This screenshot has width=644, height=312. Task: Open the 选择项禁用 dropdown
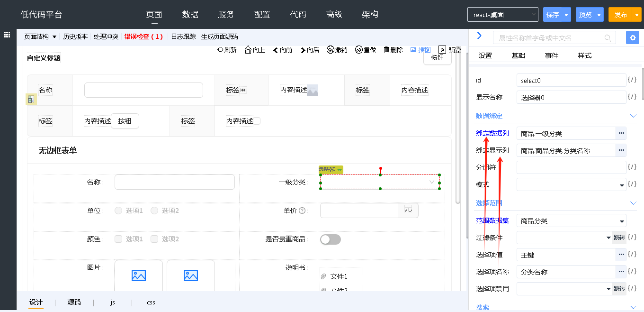564,289
